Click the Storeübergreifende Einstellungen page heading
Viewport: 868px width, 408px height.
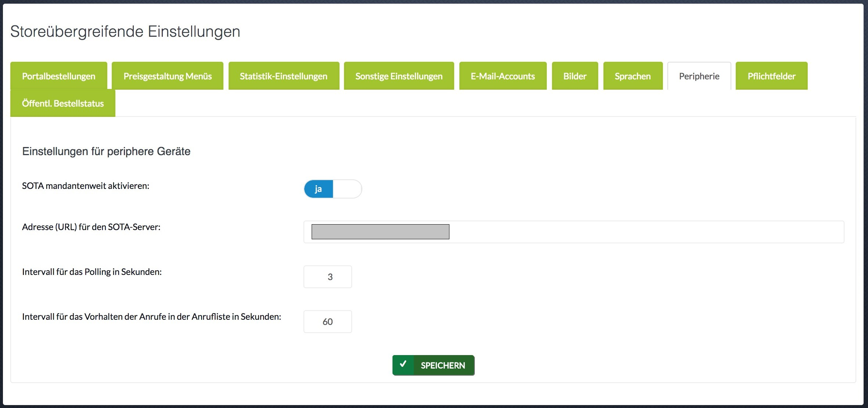coord(125,32)
